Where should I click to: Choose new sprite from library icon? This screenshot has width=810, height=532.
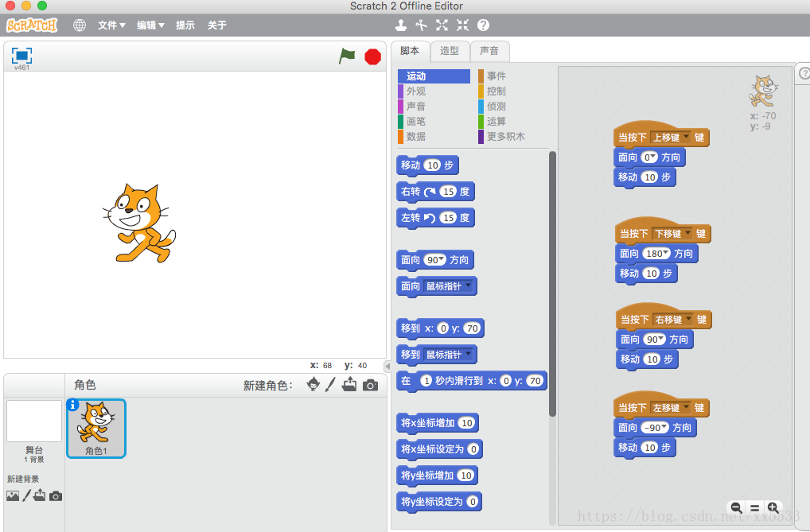click(313, 384)
